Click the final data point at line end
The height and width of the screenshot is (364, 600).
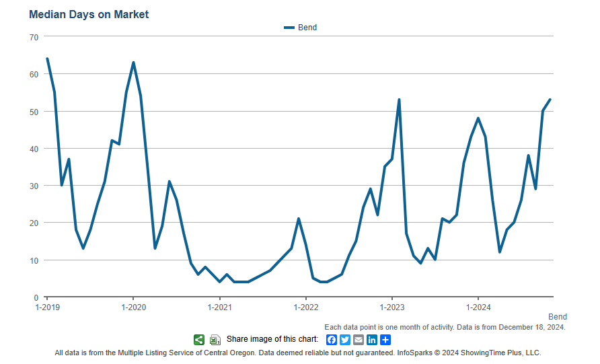click(x=550, y=100)
